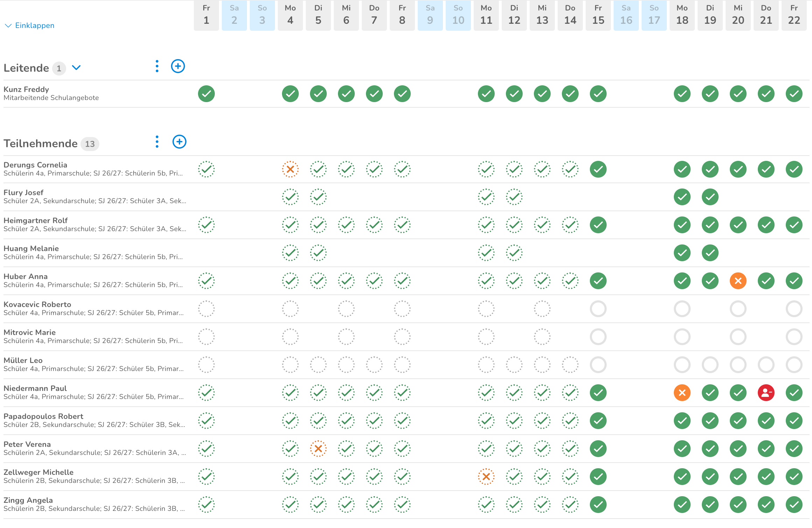Select day column Fr 15
This screenshot has width=812, height=528.
coord(598,15)
